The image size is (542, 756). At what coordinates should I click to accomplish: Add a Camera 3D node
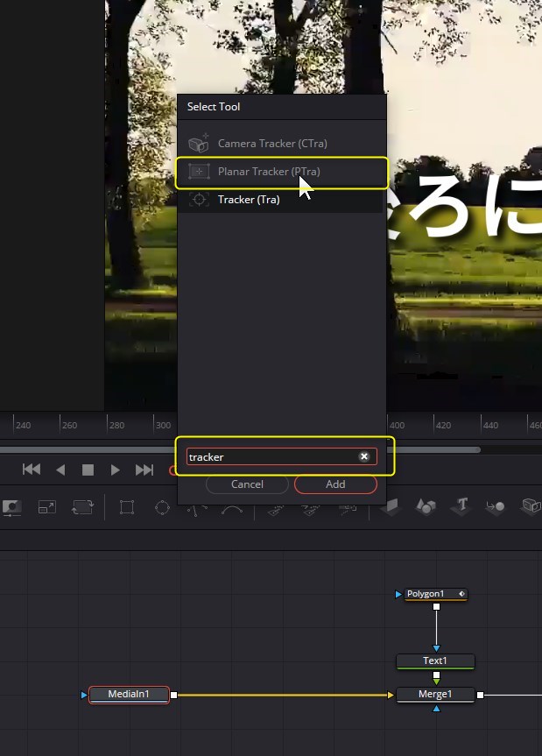pyautogui.click(x=531, y=506)
